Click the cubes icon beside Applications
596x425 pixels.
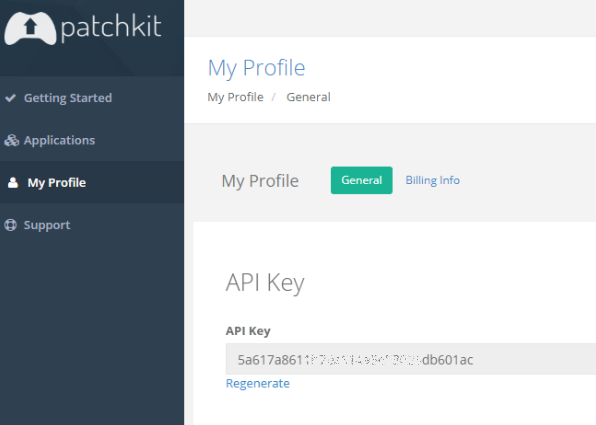11,140
